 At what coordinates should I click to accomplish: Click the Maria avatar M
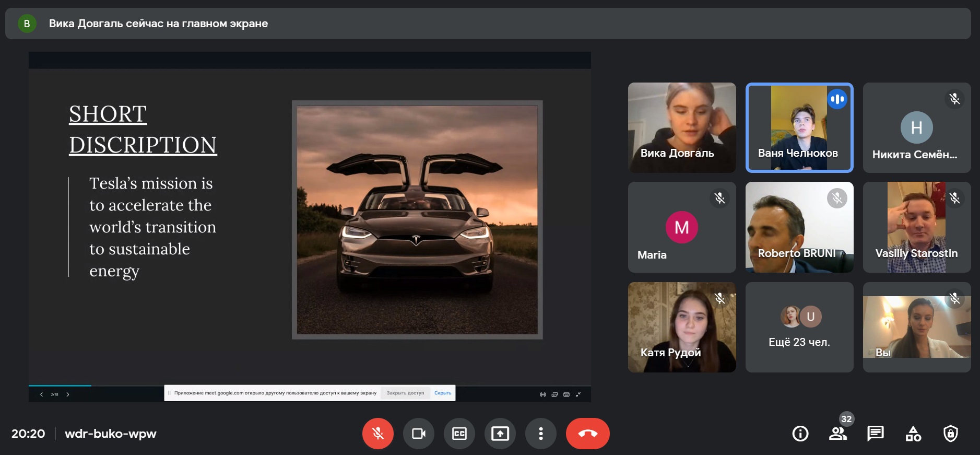[682, 227]
